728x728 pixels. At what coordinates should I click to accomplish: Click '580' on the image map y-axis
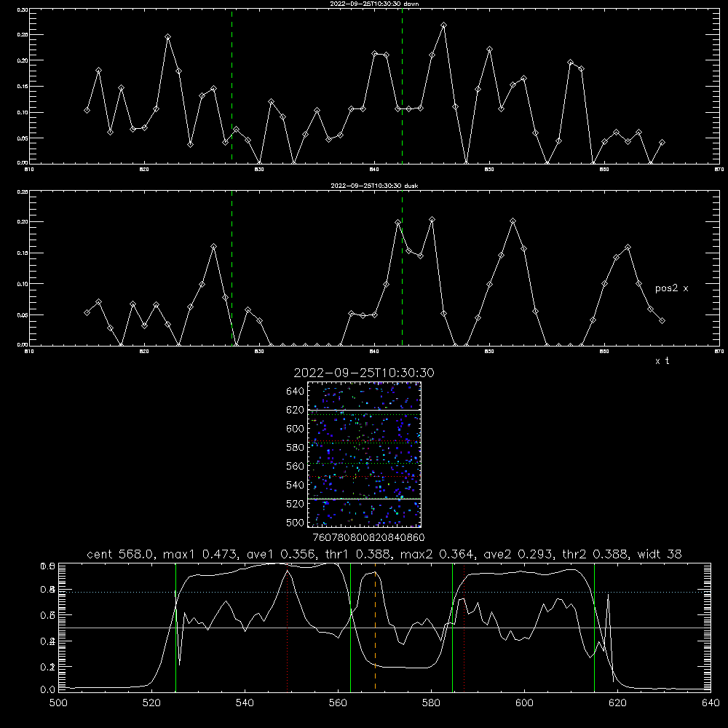pyautogui.click(x=296, y=448)
